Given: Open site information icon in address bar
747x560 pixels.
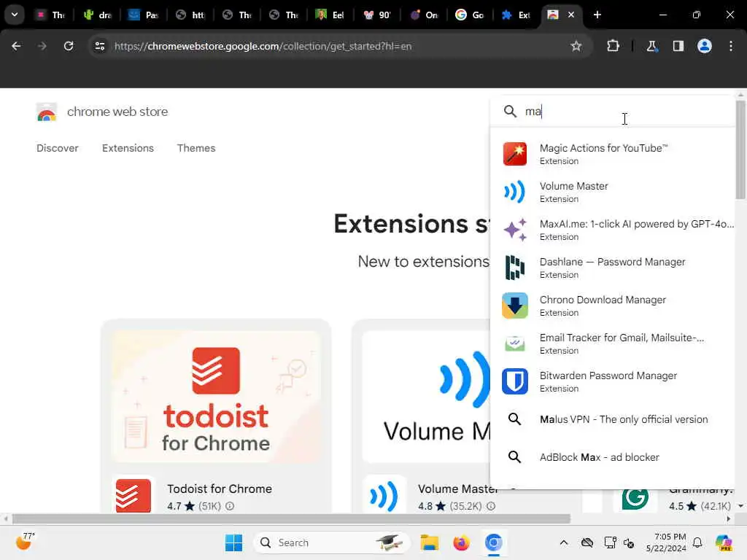Looking at the screenshot, I should coord(99,46).
